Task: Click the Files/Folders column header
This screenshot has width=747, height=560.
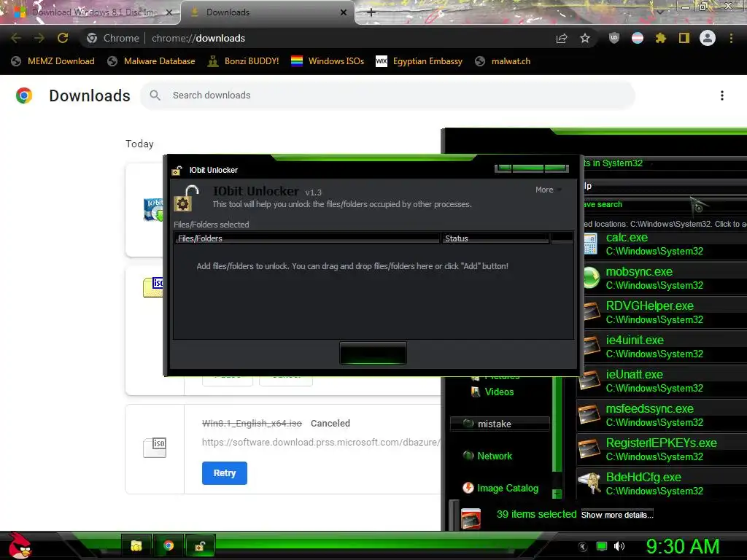Action: pyautogui.click(x=307, y=238)
